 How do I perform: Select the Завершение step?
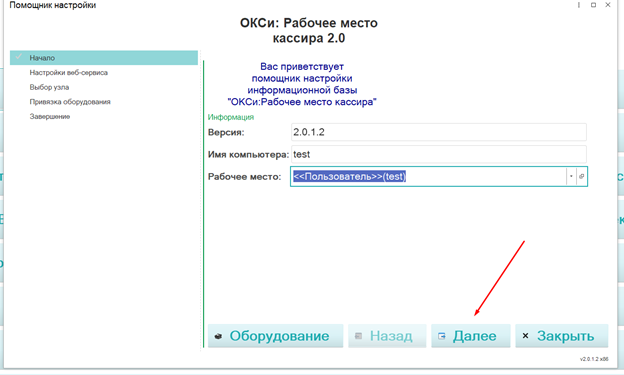50,117
